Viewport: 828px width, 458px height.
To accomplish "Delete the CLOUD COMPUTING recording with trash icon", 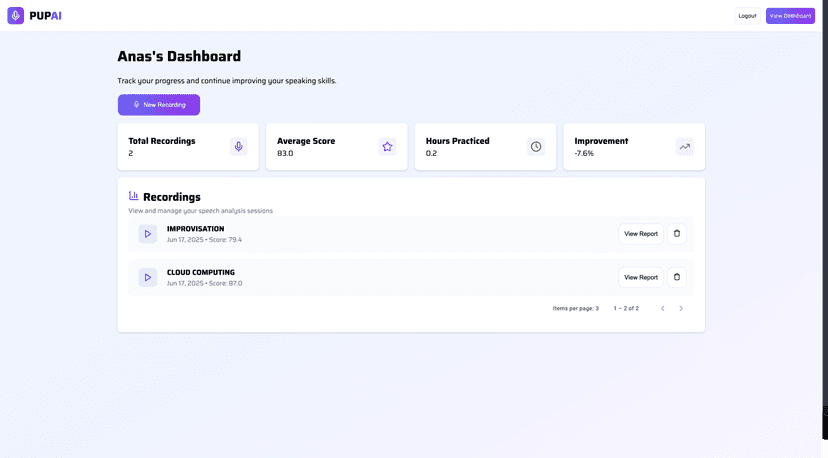I will pos(677,277).
